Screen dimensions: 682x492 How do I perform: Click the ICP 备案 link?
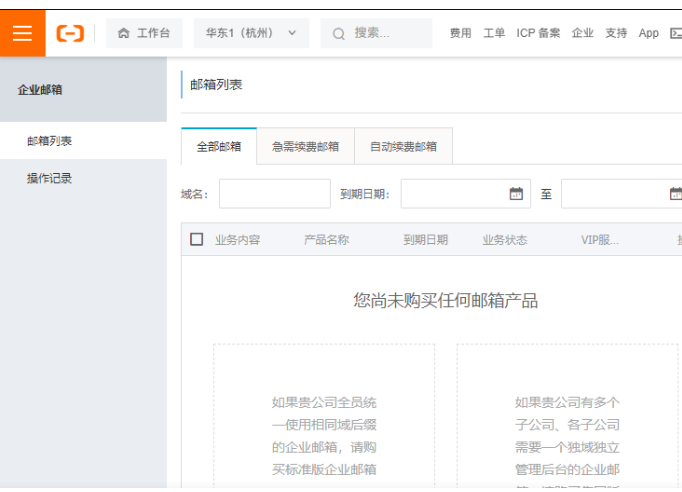tap(538, 33)
